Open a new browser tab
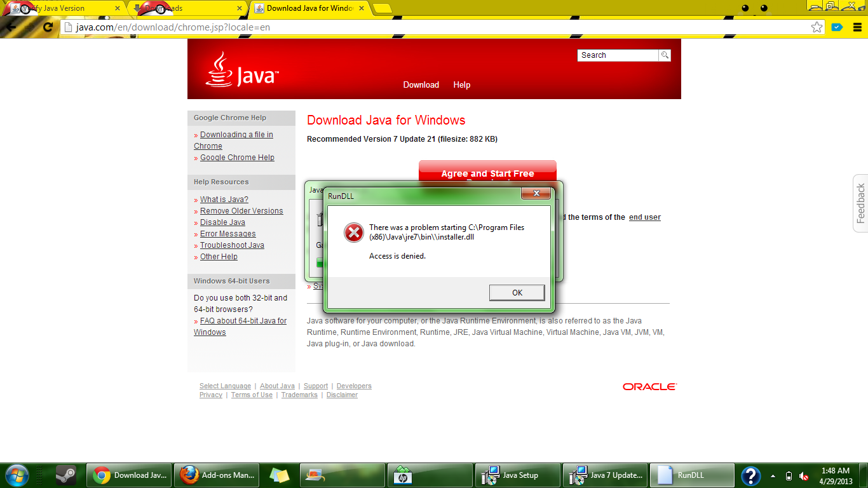This screenshot has width=868, height=488. (x=382, y=8)
